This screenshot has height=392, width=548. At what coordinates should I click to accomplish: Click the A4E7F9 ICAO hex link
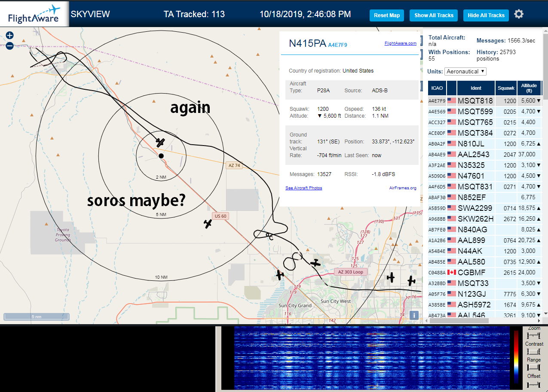[337, 45]
